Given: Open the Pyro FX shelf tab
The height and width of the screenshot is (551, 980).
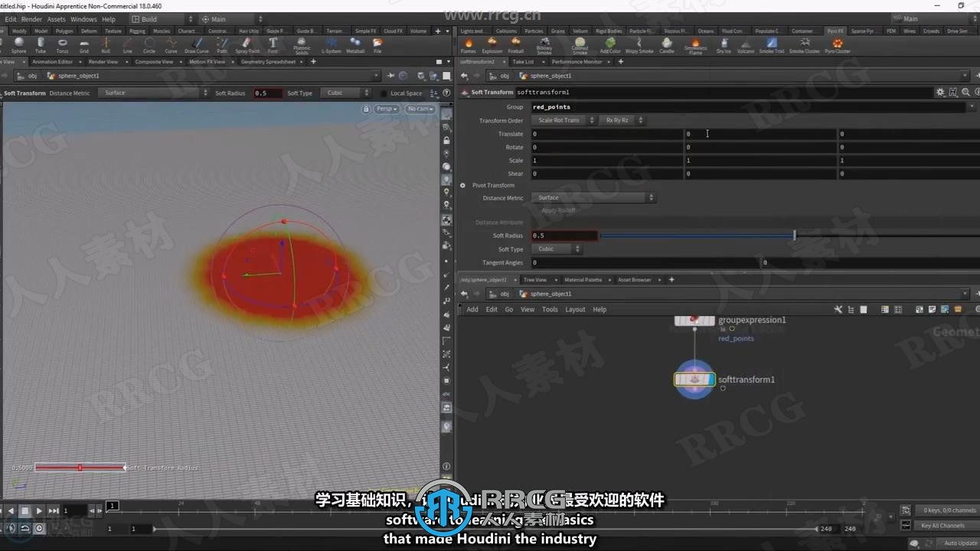Looking at the screenshot, I should pos(835,31).
